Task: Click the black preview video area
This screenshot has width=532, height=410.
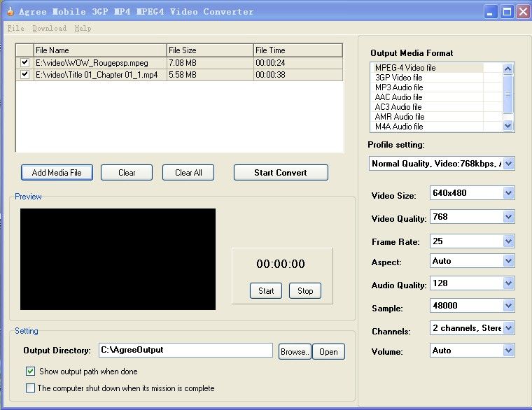Action: [118, 259]
